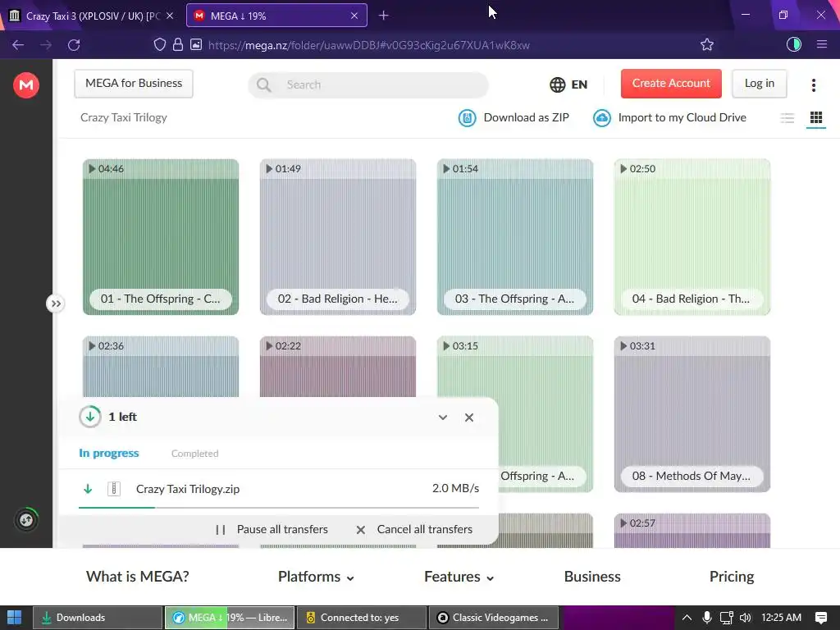Switch to Crazy Taxi 3 browser tab
Image resolution: width=840 pixels, height=630 pixels.
coord(92,16)
